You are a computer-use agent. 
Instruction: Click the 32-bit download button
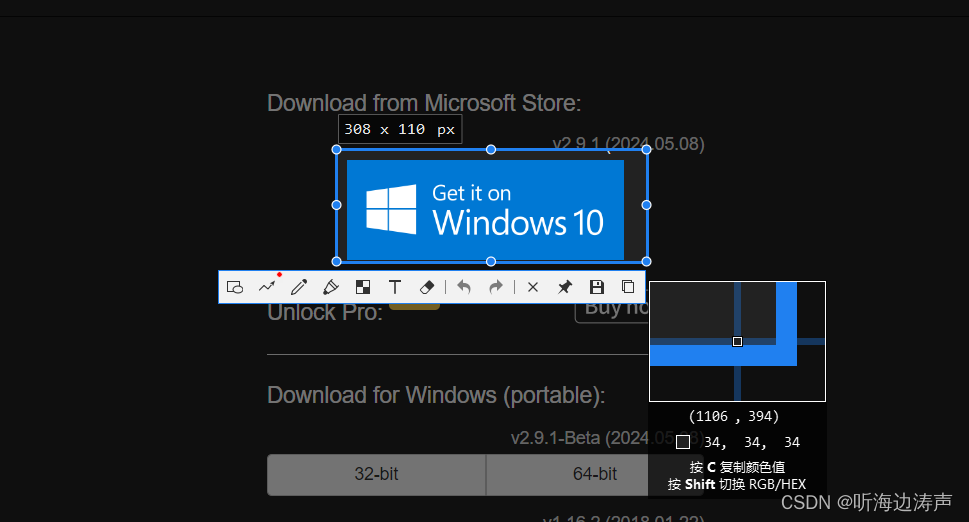[376, 474]
